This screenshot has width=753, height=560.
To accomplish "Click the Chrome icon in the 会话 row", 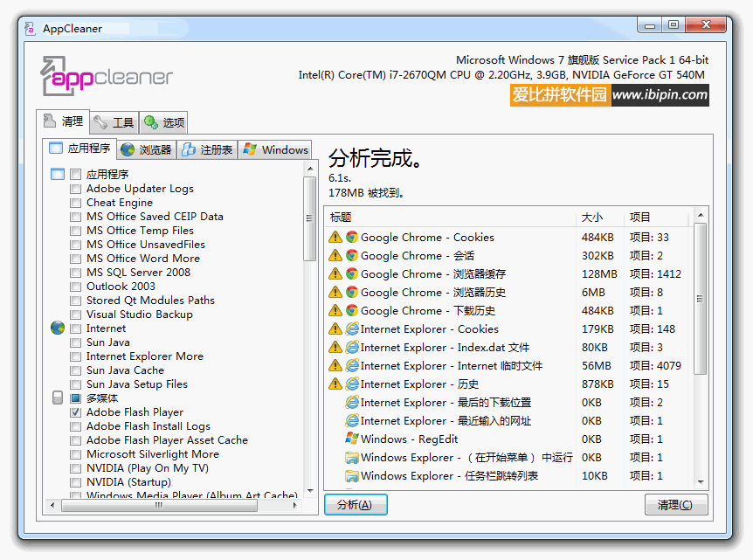I will click(x=352, y=255).
